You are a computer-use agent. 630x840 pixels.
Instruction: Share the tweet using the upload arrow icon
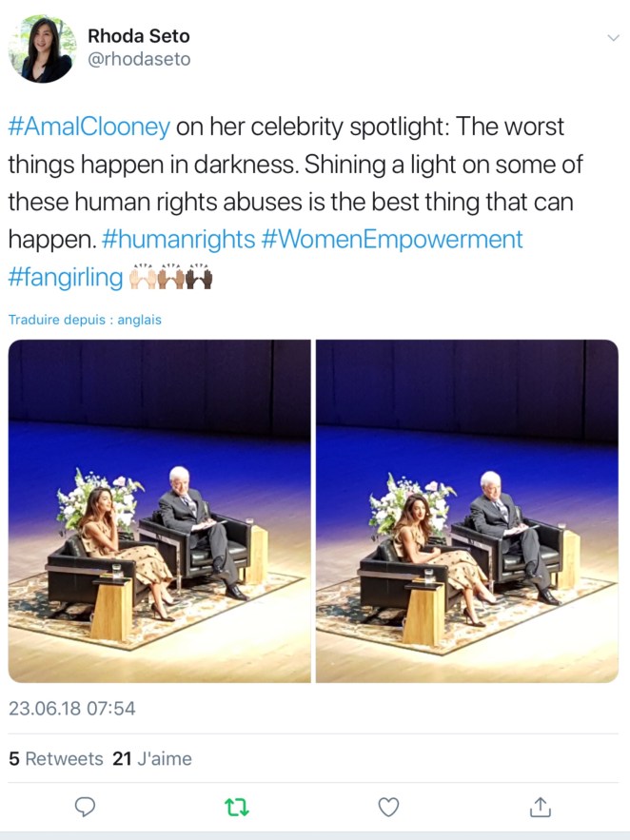click(540, 807)
